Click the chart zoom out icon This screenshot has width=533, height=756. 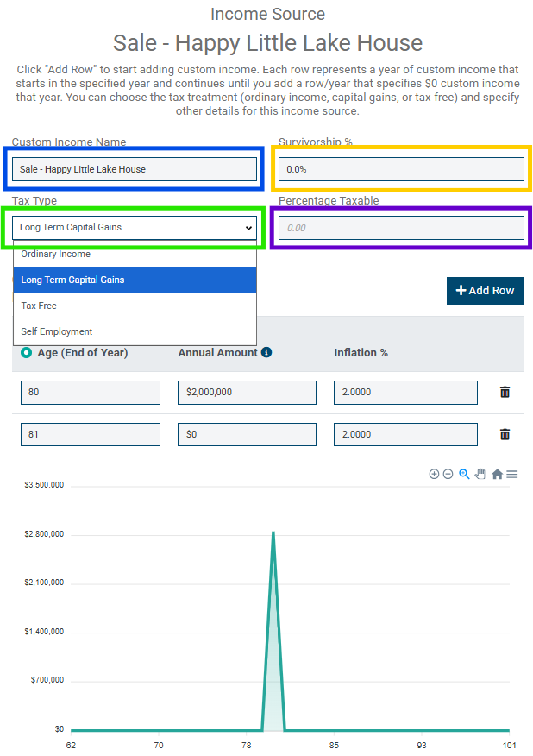(x=448, y=474)
